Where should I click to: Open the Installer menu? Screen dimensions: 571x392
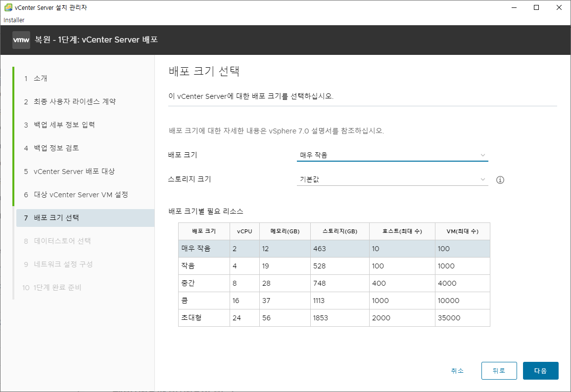coord(14,20)
